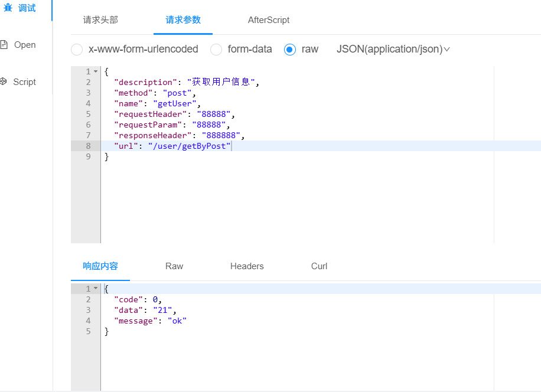This screenshot has width=541, height=392.
Task: Select the form-data radio button
Action: coord(216,50)
